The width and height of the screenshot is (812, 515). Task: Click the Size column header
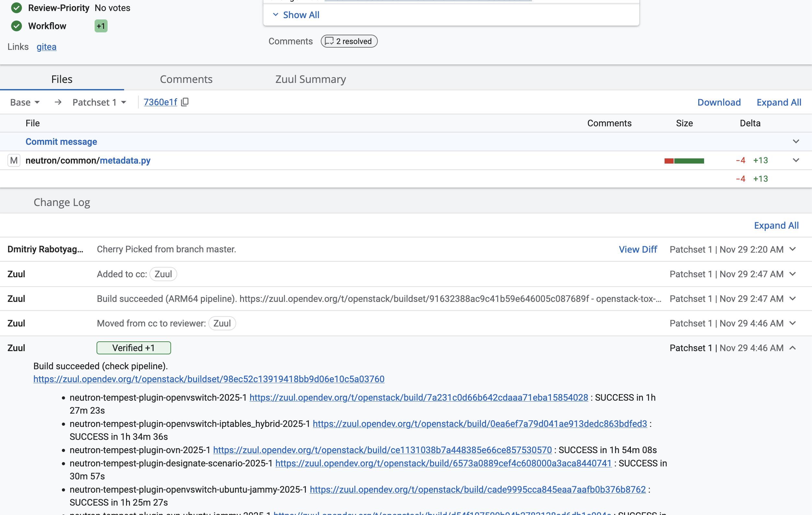click(x=684, y=123)
